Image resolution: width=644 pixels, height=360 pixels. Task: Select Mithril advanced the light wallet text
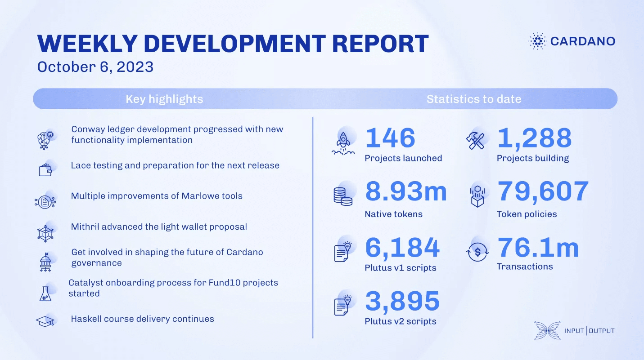pos(159,227)
